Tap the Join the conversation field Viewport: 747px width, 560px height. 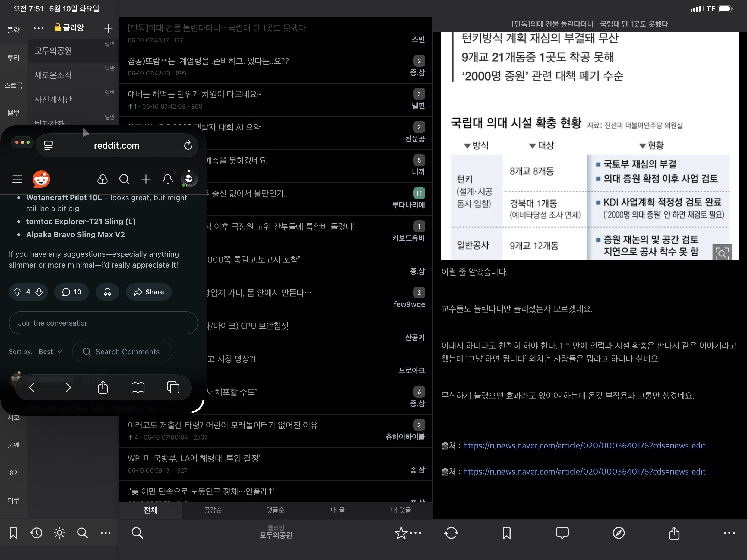point(103,323)
